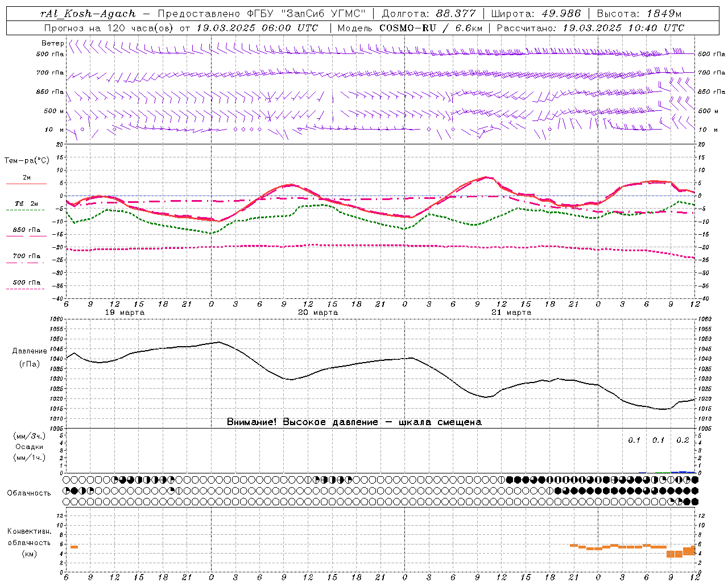Click the Облачность cloudiness label
The width and height of the screenshot is (728, 582).
coord(29,493)
